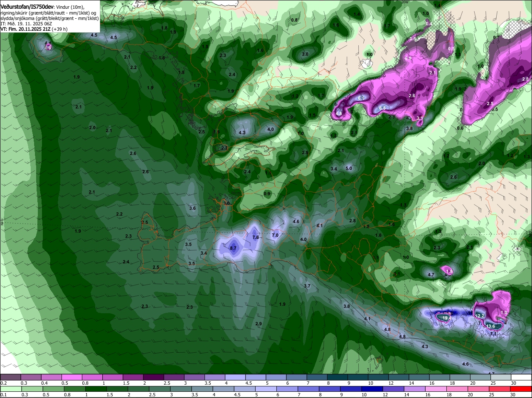Select the 8.7 precipitation value on the map
Image resolution: width=532 pixels, height=398 pixels.
(233, 248)
